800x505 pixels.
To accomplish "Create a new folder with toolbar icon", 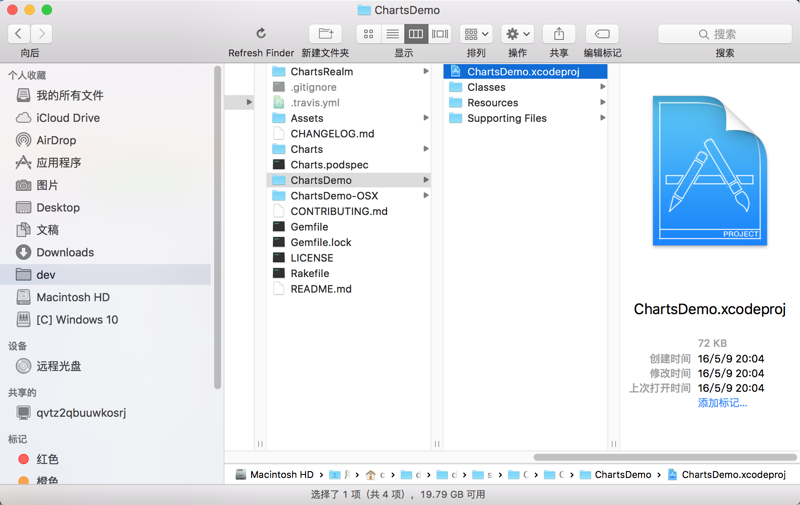I will coord(325,34).
